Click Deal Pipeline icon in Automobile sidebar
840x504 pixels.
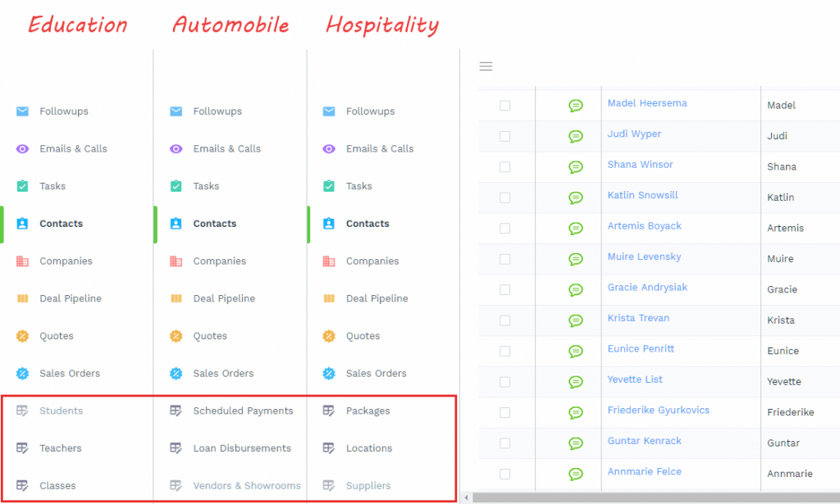coord(176,299)
